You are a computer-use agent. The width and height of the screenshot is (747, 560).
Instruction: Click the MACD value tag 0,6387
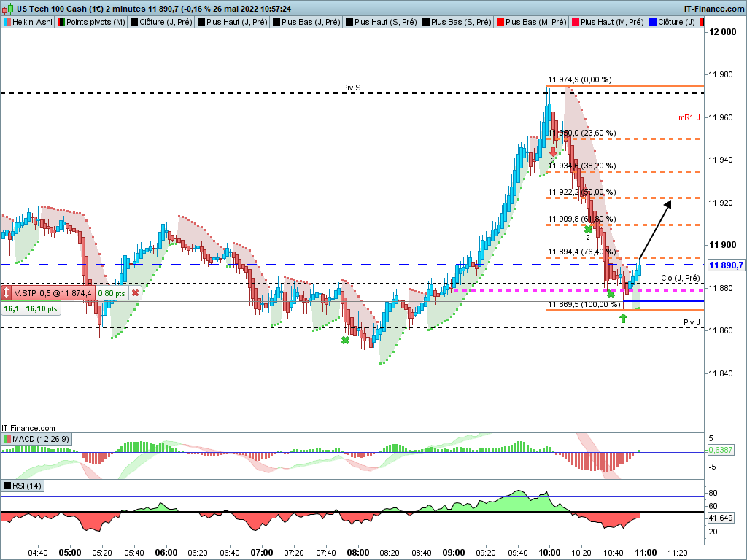[x=720, y=449]
